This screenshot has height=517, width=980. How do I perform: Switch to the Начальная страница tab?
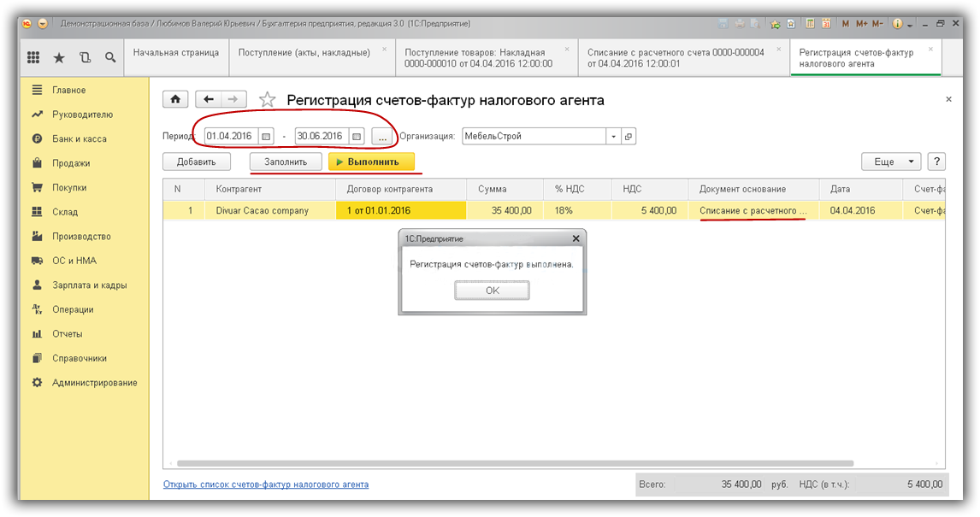(175, 52)
